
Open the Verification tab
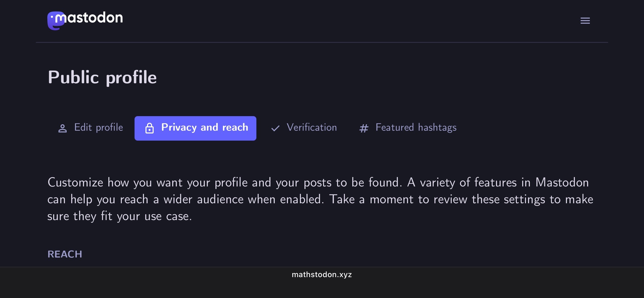coord(312,128)
